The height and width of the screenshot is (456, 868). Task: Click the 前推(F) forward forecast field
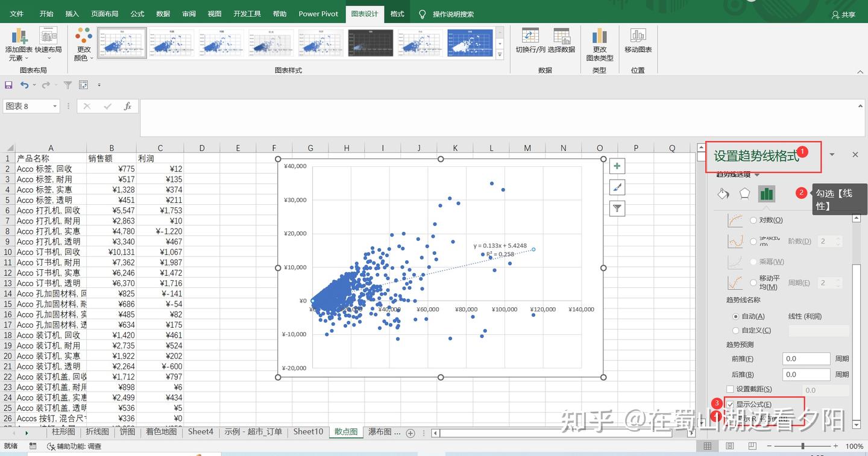tap(807, 358)
